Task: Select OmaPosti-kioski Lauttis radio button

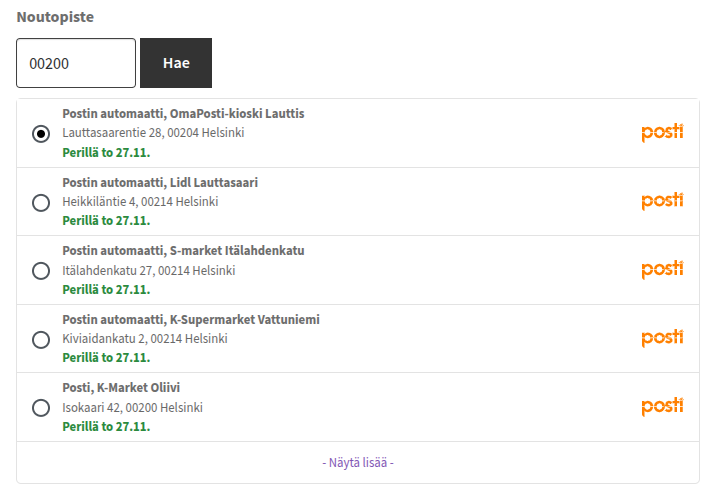Action: [x=41, y=134]
